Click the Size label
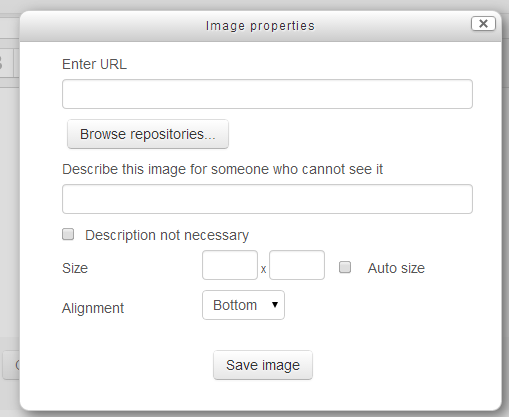 [x=75, y=268]
